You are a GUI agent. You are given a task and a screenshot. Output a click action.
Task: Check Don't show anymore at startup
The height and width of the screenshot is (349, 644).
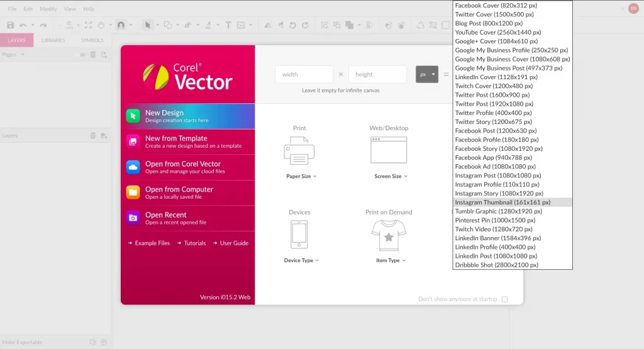point(505,299)
